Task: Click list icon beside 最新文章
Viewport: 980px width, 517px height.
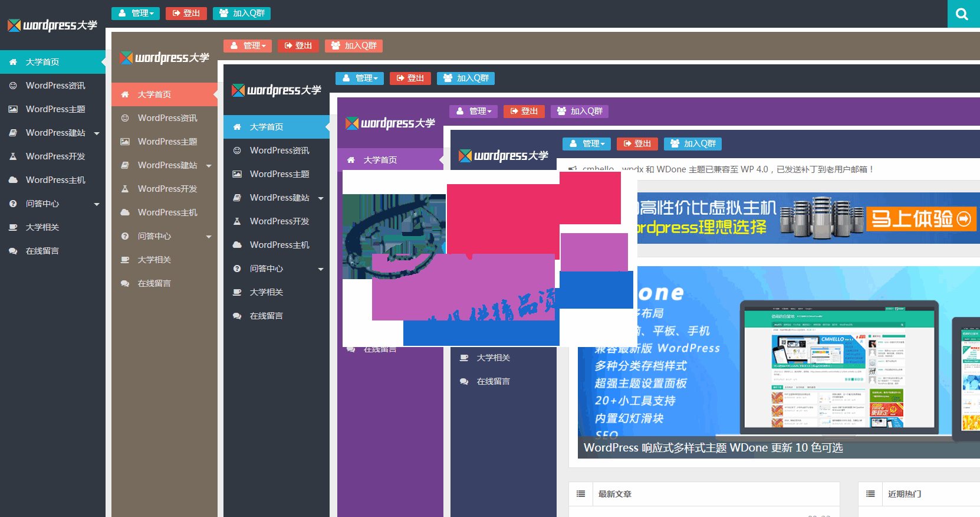Action: click(581, 494)
